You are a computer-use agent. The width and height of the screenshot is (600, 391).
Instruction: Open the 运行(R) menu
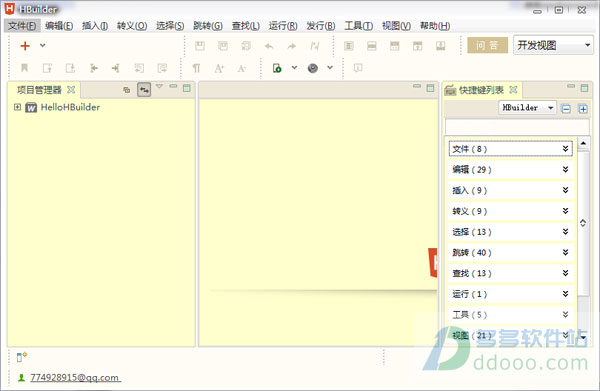pos(283,26)
